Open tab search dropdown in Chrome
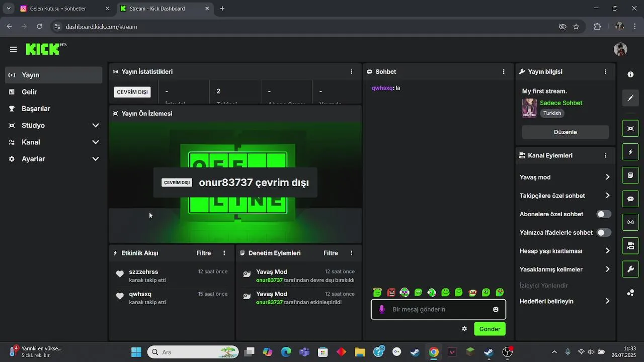644x362 pixels. coord(8,9)
